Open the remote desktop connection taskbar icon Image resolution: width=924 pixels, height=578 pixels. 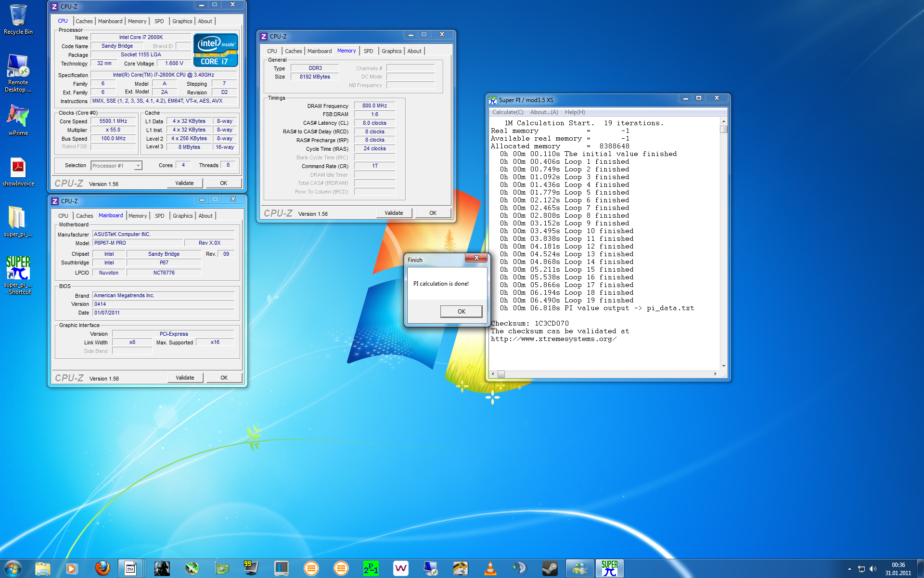click(430, 569)
